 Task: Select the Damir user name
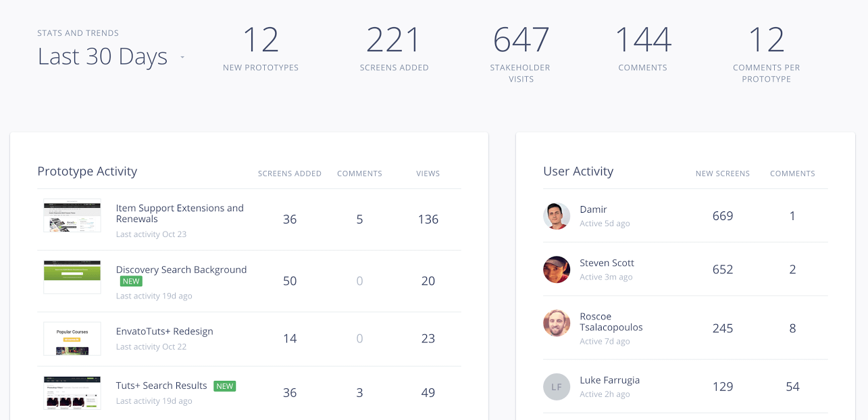pyautogui.click(x=593, y=209)
